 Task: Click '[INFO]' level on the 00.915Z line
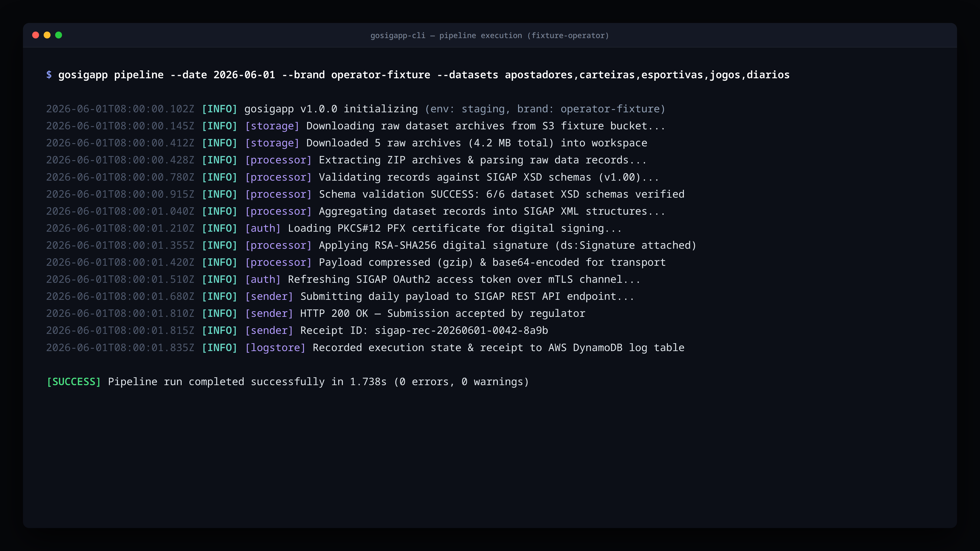pyautogui.click(x=220, y=194)
